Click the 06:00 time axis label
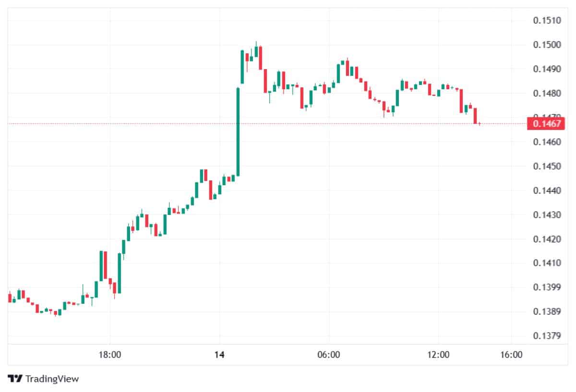The height and width of the screenshot is (392, 576). pos(329,355)
